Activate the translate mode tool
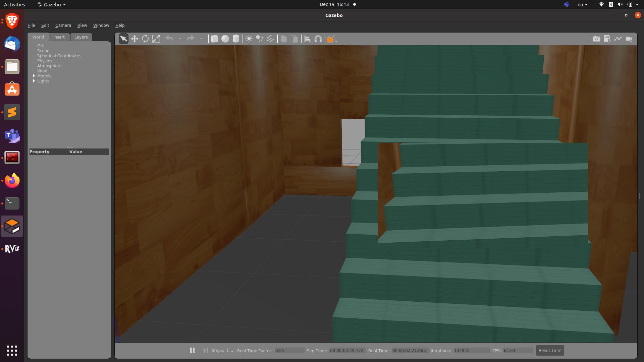 click(x=135, y=39)
